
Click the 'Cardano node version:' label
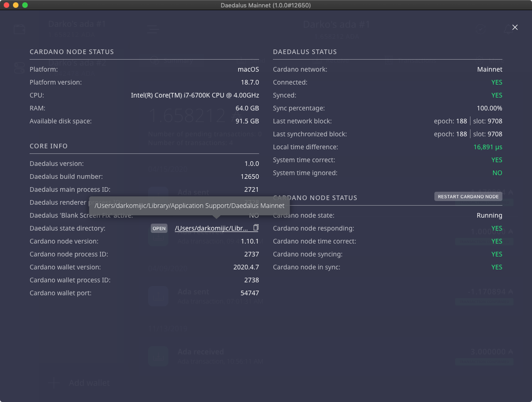(64, 241)
